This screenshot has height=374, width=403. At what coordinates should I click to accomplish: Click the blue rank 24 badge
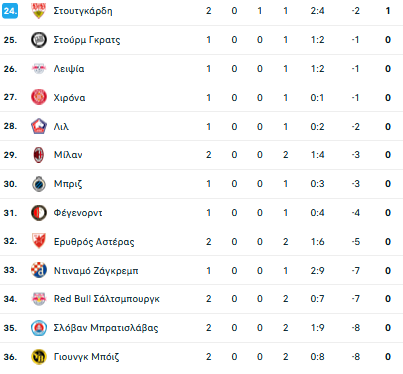10,11
